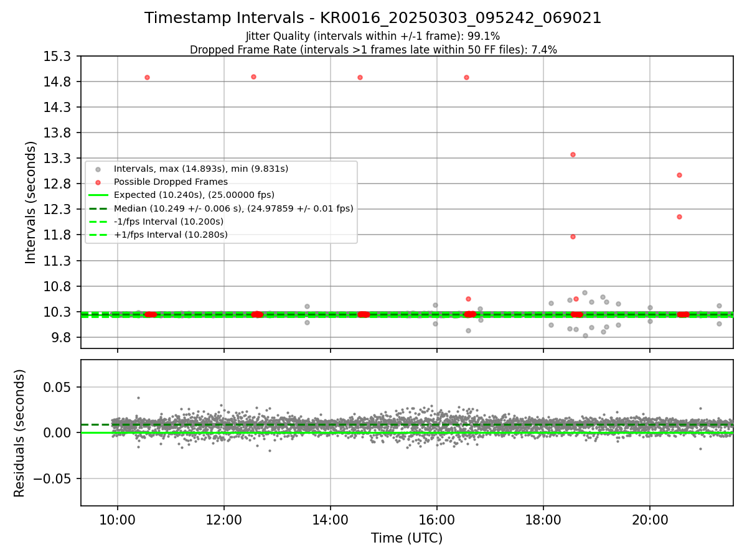
Task: Click the red 14.9s outlier near 10:30
Action: [147, 77]
